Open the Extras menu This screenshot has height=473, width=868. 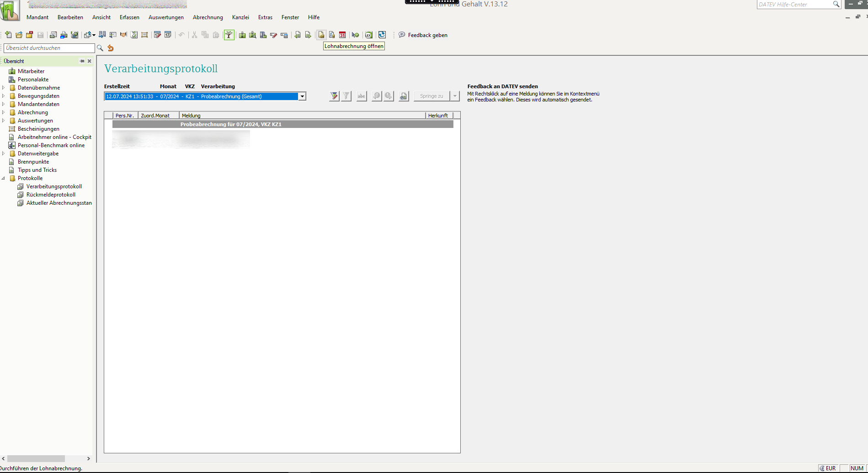tap(265, 17)
